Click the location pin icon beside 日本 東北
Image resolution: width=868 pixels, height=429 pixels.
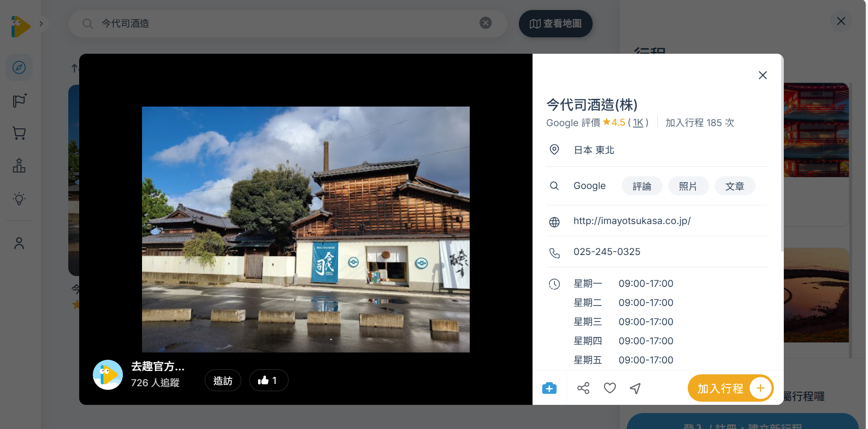554,149
